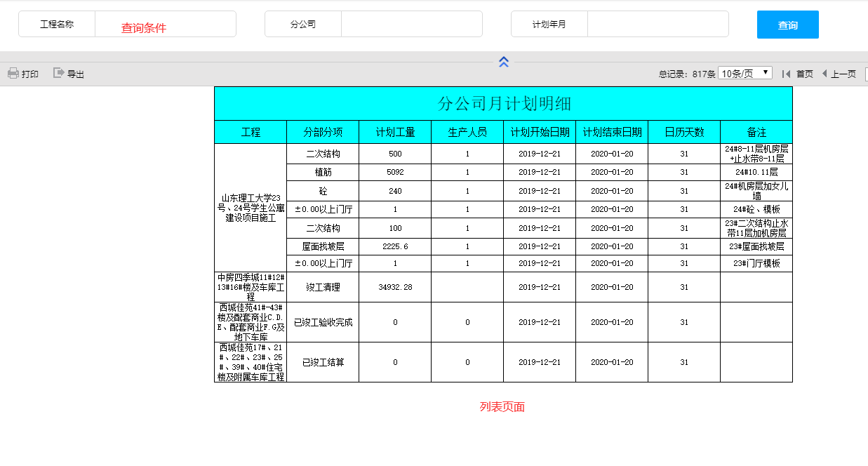Focus the 计划年月 input field
Screen dimensions: 868x466
tap(658, 24)
